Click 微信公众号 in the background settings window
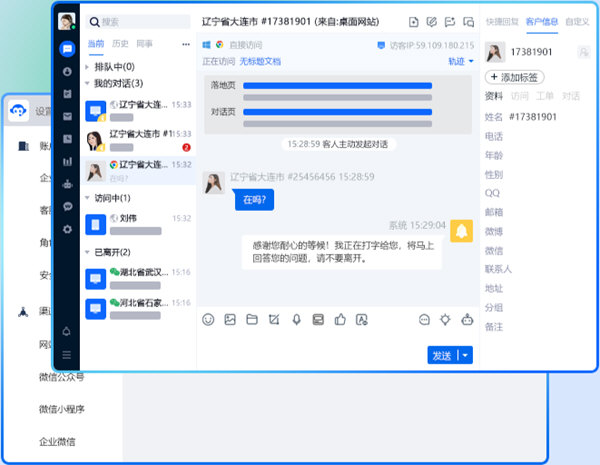The width and height of the screenshot is (600, 465). click(62, 377)
